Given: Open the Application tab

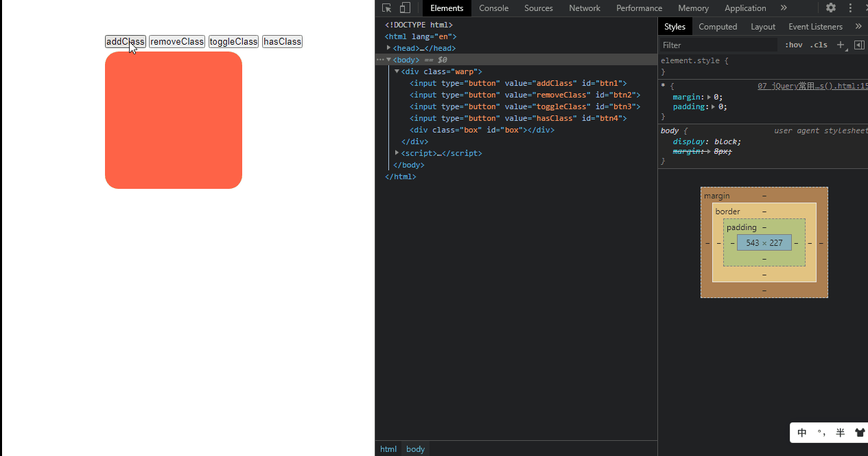Looking at the screenshot, I should point(745,8).
